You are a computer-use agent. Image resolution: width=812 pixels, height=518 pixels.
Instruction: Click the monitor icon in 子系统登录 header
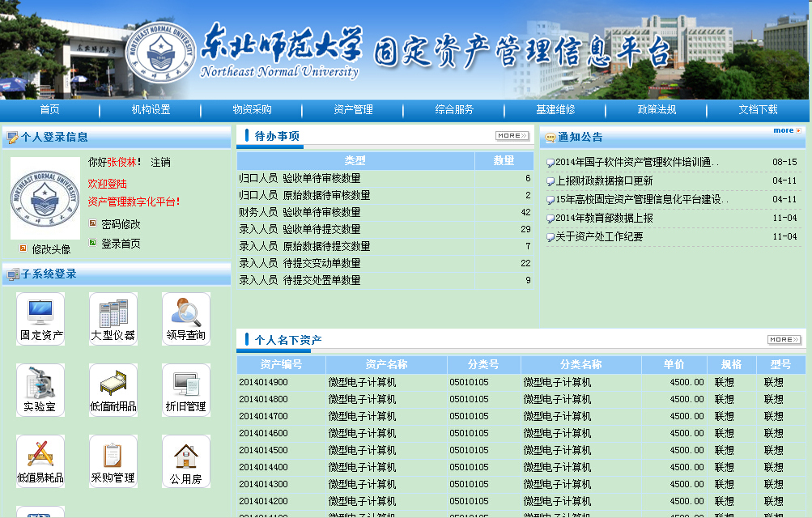point(14,275)
